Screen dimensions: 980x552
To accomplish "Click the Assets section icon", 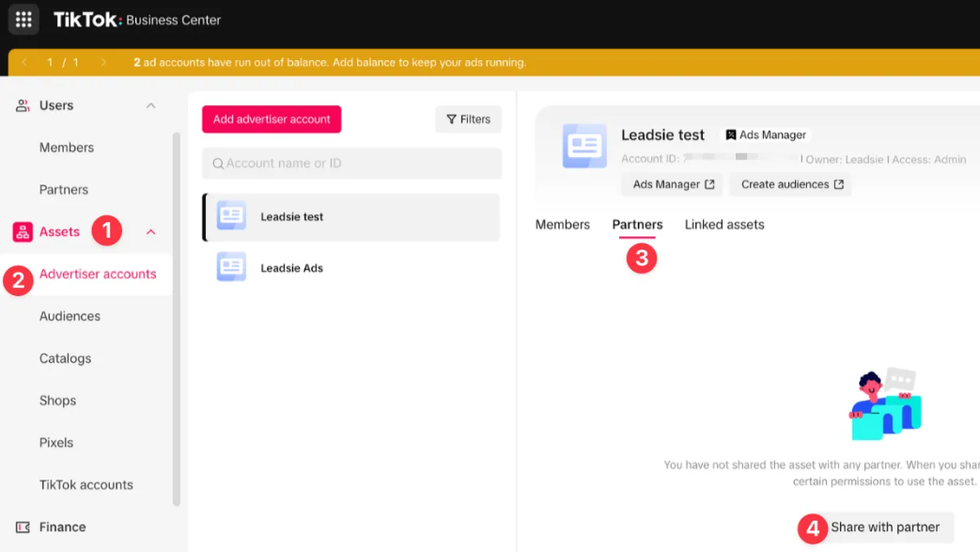I will point(23,231).
